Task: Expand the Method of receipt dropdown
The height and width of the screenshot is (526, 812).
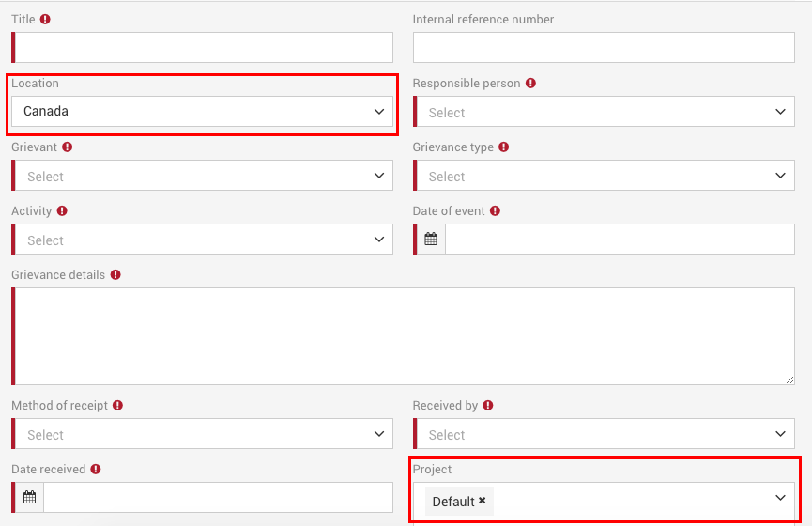Action: click(203, 434)
